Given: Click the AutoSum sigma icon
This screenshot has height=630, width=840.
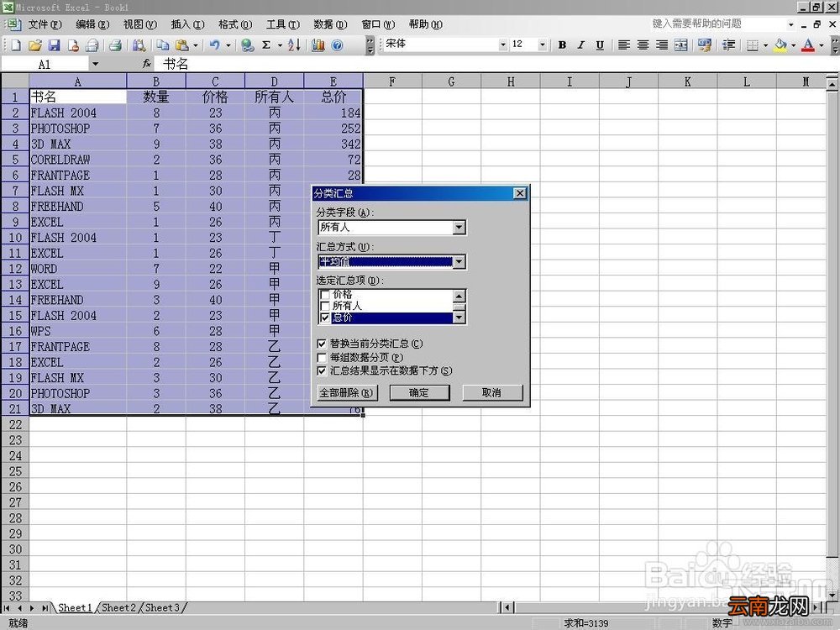Looking at the screenshot, I should coord(266,45).
